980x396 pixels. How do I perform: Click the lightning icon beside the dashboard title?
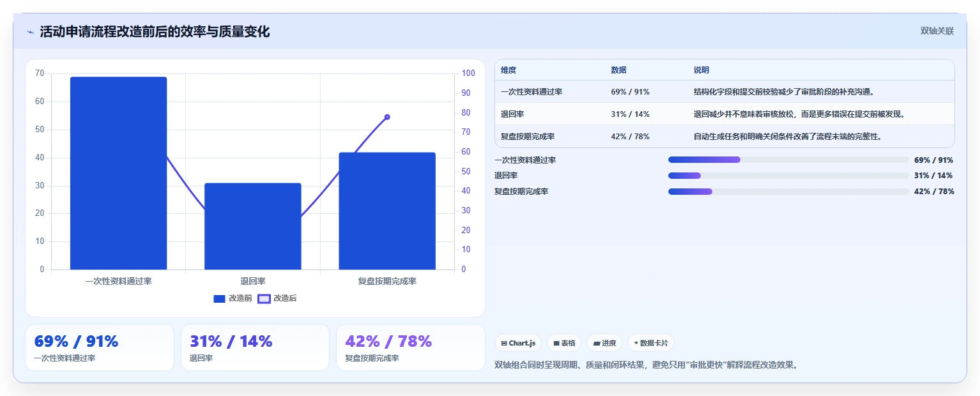(31, 32)
